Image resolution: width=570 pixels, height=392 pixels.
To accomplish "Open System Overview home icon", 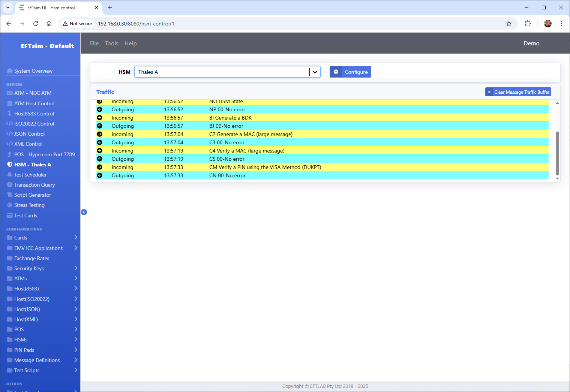I will coord(10,71).
